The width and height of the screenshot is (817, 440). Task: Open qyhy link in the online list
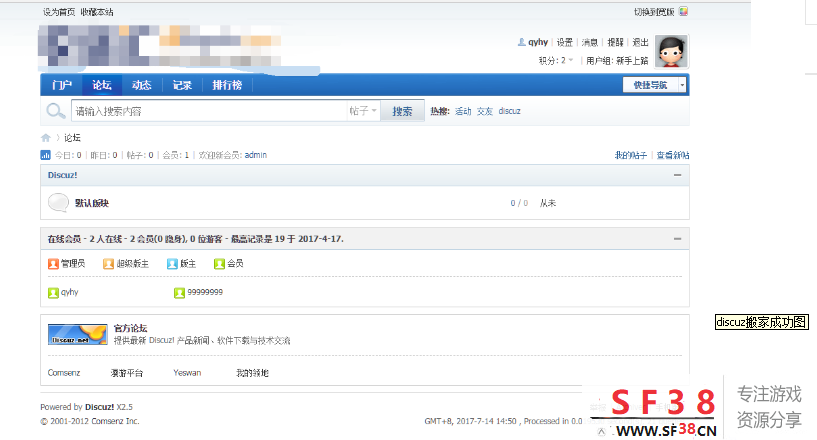point(69,292)
